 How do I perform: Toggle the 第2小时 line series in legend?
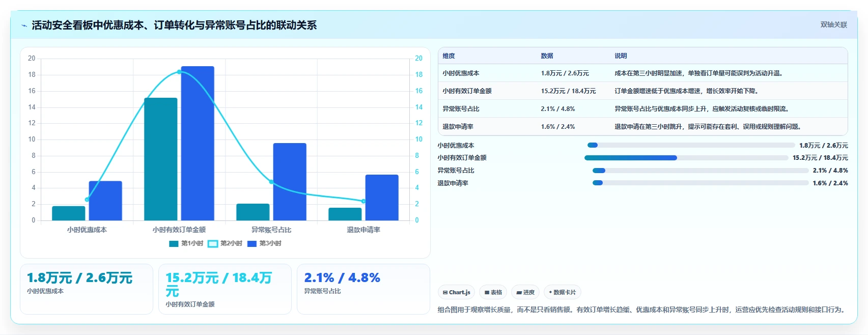pos(225,243)
